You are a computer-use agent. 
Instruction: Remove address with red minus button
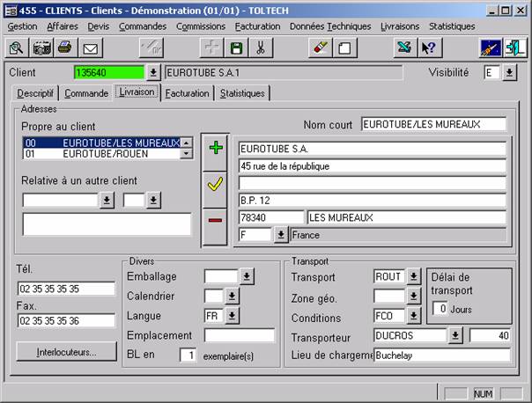[215, 226]
